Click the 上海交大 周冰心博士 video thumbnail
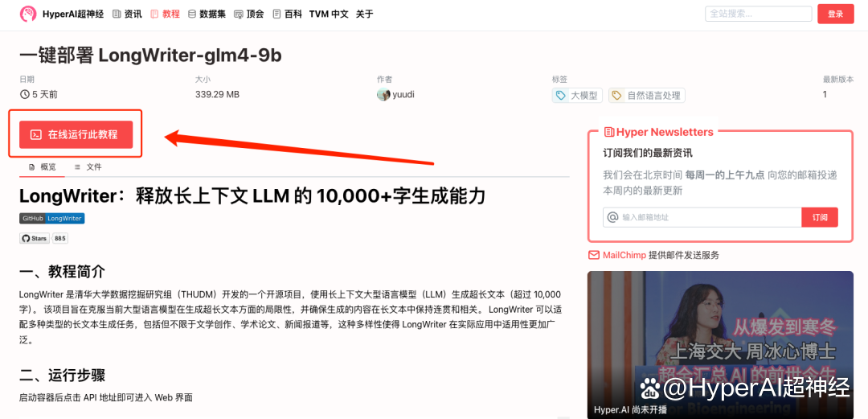The width and height of the screenshot is (868, 419). click(720, 345)
